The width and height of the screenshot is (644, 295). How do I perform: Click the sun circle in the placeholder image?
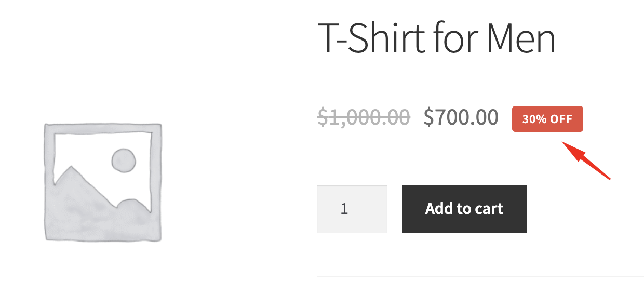[124, 160]
